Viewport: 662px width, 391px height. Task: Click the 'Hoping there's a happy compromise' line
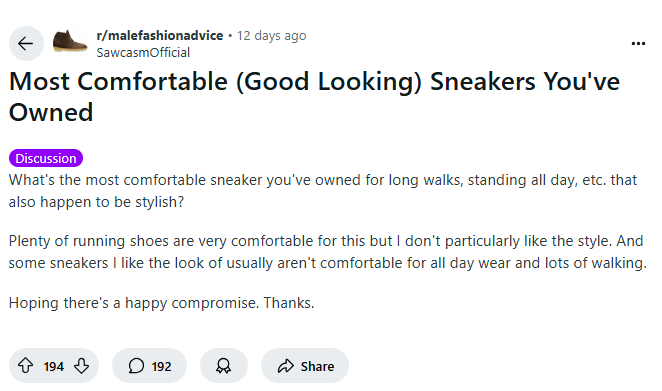click(162, 303)
